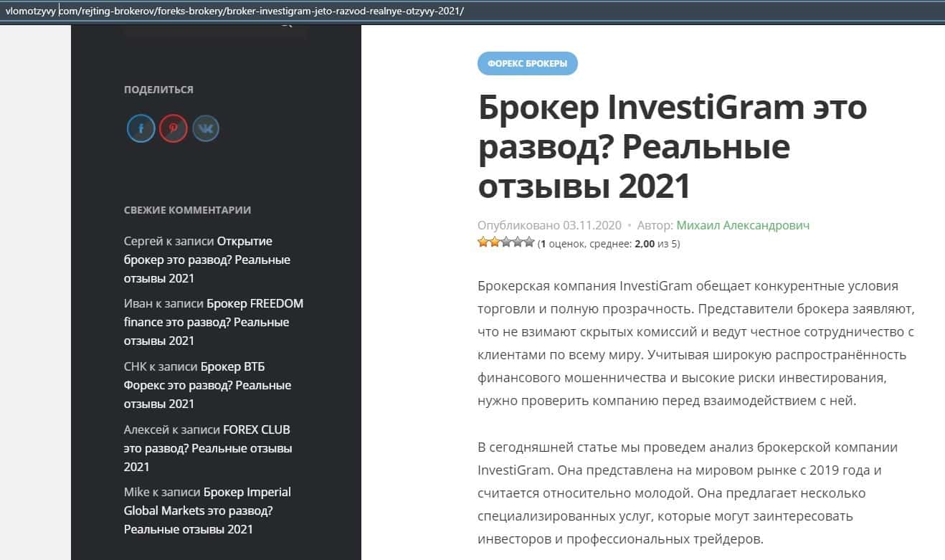The width and height of the screenshot is (945, 560).
Task: Click the article title Брокер InvestiGram
Action: pyautogui.click(x=673, y=147)
